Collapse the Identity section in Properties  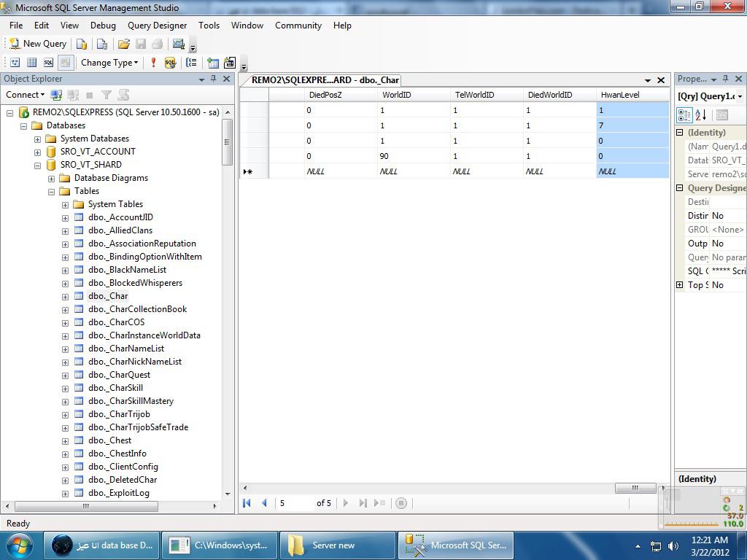coord(680,133)
